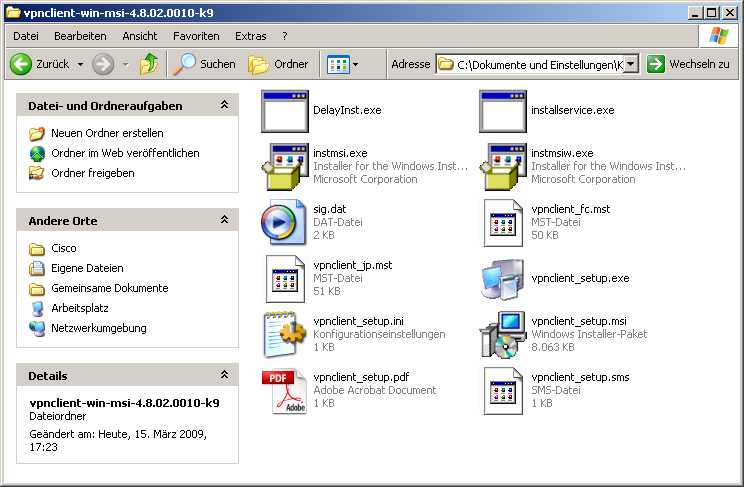744x487 pixels.
Task: Open the Arbeitsplatz link
Action: coord(80,308)
